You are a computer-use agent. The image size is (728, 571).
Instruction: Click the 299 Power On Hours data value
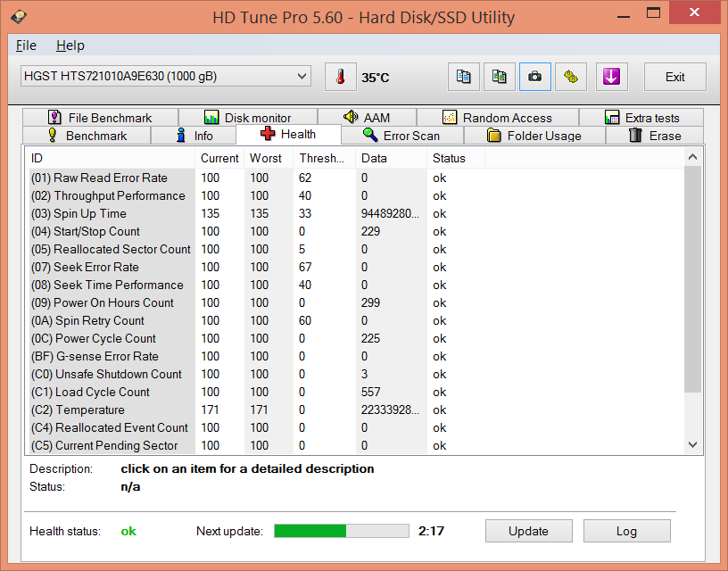(370, 302)
